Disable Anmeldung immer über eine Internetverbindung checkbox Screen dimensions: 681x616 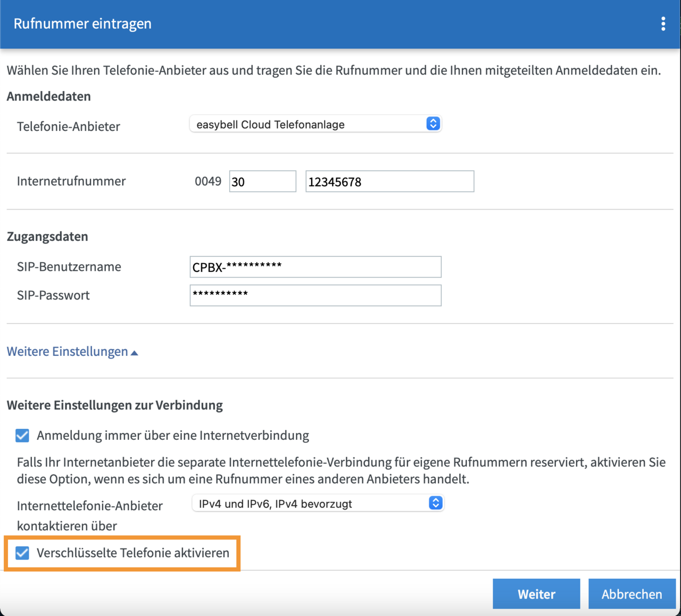click(x=22, y=436)
